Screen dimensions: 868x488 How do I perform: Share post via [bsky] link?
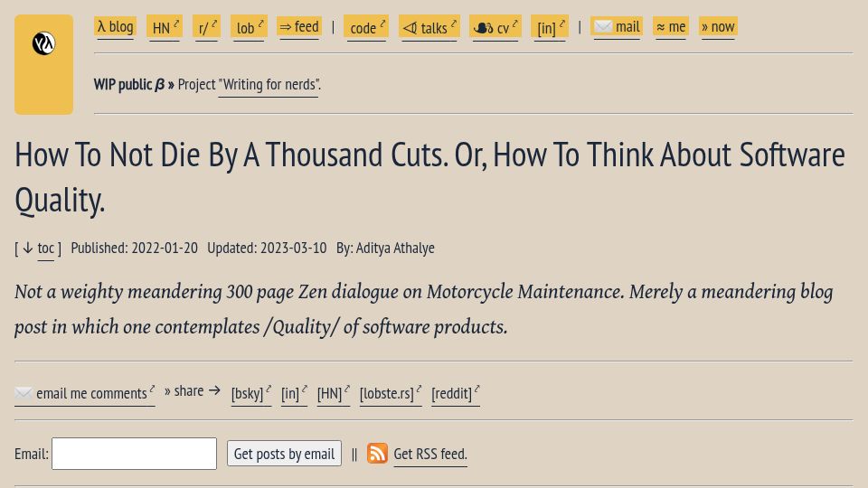[250, 393]
